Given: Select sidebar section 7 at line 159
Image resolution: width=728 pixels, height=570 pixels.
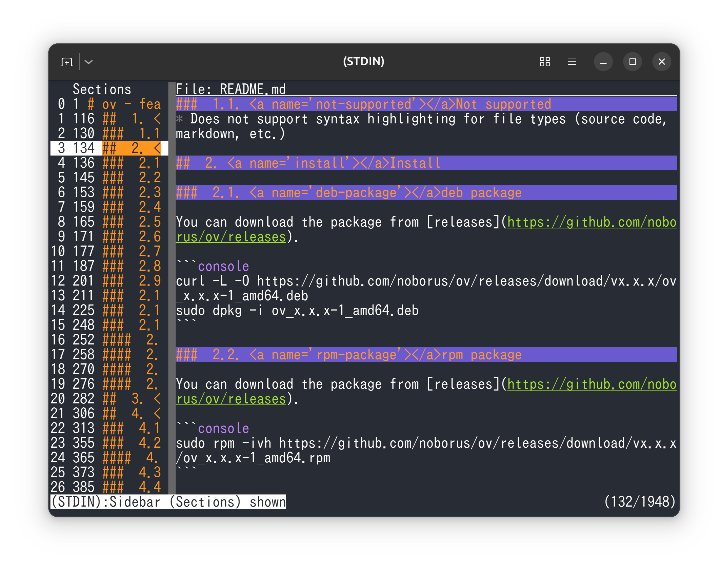Looking at the screenshot, I should [109, 207].
